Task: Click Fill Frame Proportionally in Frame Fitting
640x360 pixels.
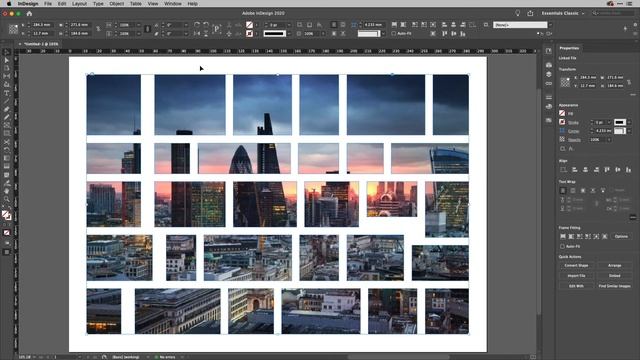Action: [x=563, y=236]
